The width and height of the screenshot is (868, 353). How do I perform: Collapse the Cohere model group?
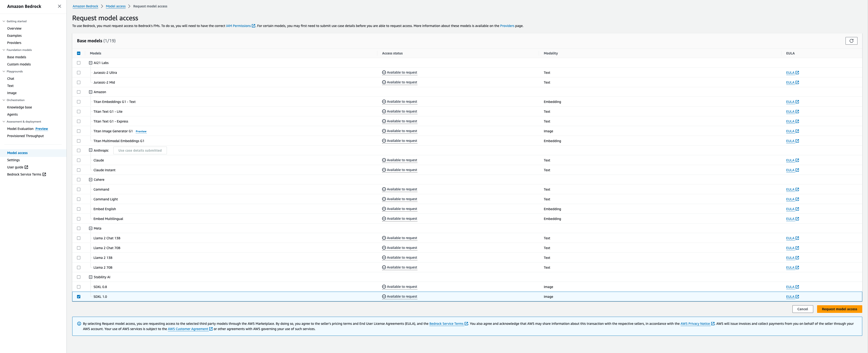click(x=91, y=180)
